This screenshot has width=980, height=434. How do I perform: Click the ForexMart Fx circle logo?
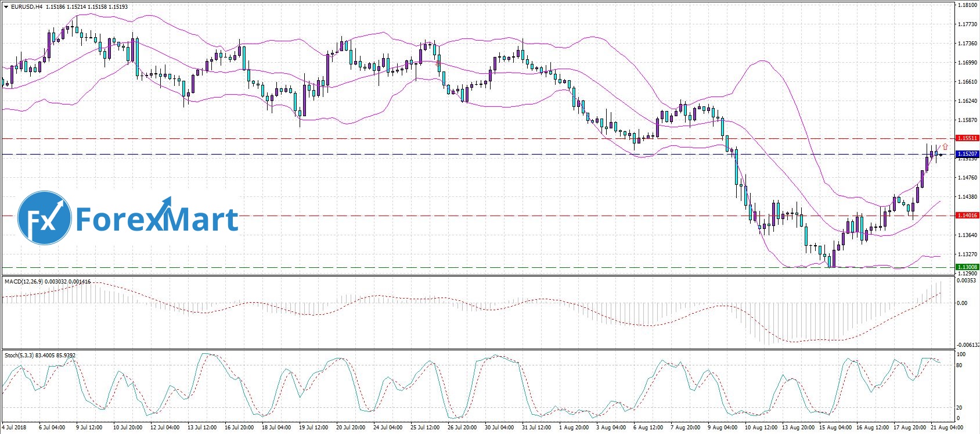coord(44,218)
